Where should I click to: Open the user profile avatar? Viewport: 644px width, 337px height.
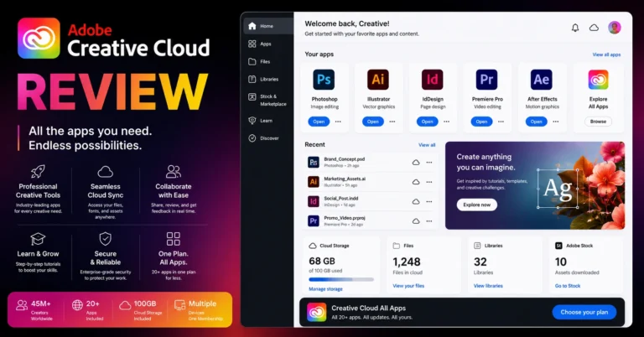pyautogui.click(x=615, y=28)
